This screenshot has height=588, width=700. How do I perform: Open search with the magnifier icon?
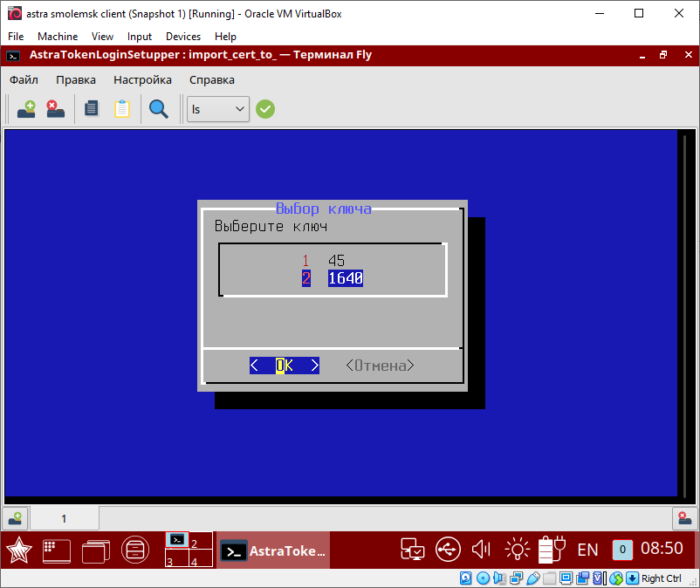pyautogui.click(x=159, y=109)
